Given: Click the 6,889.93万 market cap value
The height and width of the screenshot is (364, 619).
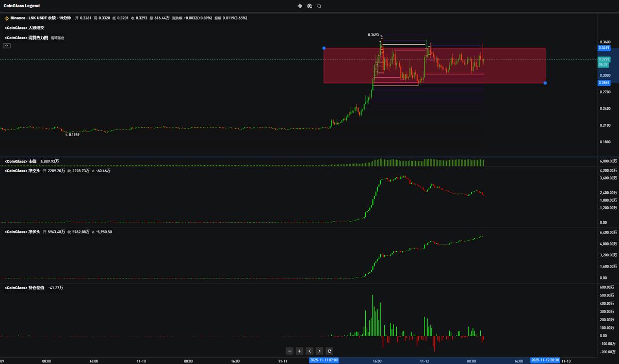Looking at the screenshot, I should point(50,161).
